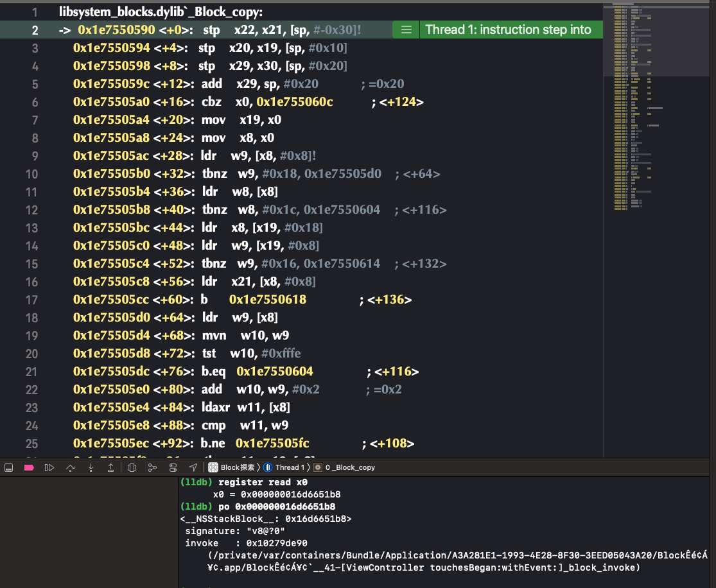
Task: Click address 0x1e75505a8 on line 8
Action: [x=112, y=137]
